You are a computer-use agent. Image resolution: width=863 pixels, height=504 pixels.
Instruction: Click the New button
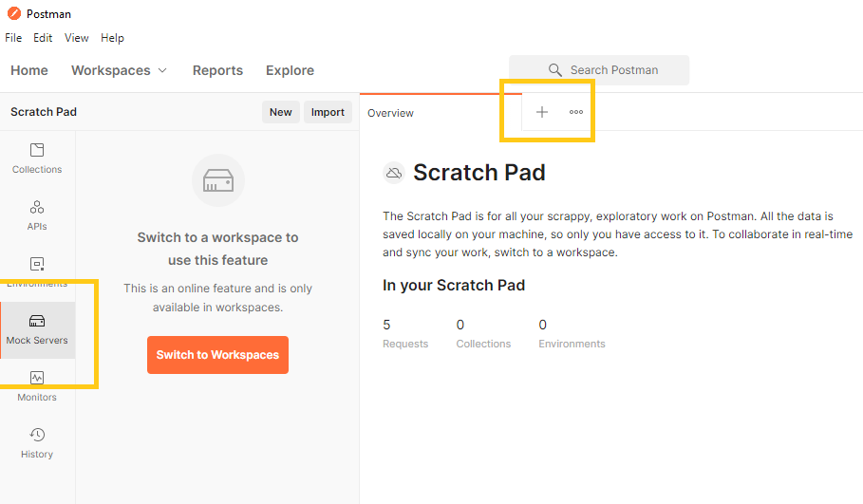(x=281, y=112)
